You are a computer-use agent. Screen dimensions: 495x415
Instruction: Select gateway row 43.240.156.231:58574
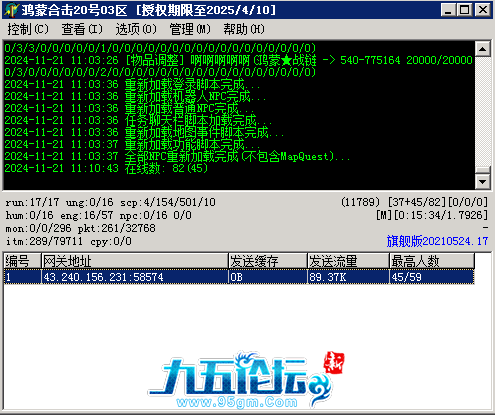point(239,277)
